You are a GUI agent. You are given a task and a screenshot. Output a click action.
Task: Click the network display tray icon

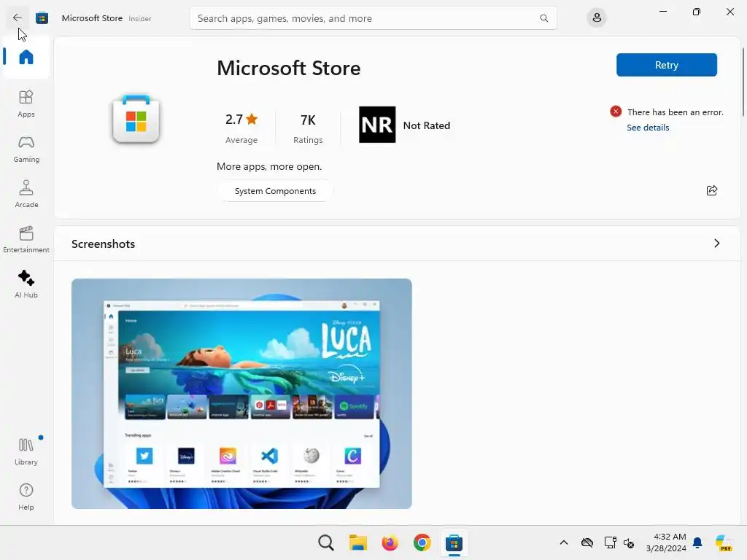coord(610,542)
